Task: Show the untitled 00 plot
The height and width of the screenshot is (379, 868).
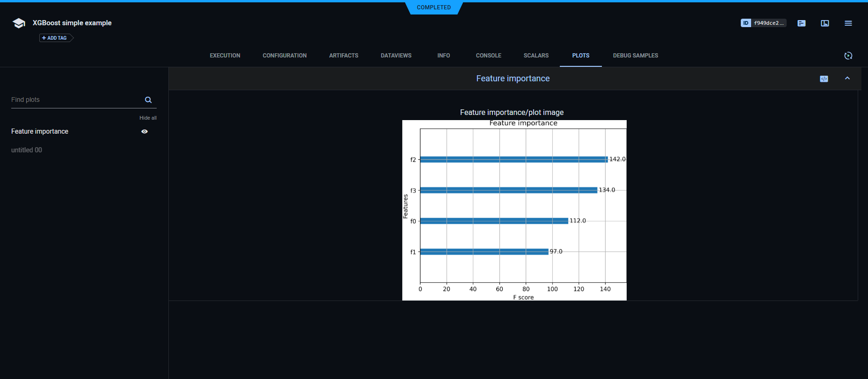Action: pyautogui.click(x=27, y=150)
